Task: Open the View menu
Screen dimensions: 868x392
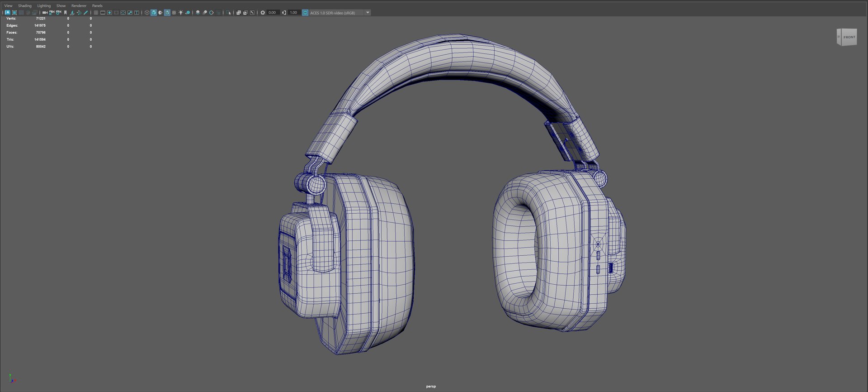Action: pyautogui.click(x=8, y=6)
